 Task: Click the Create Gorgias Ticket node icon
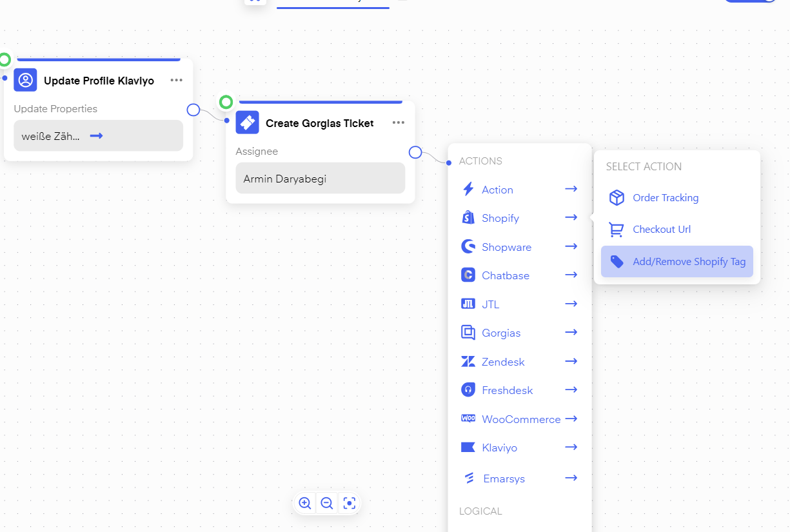tap(247, 123)
